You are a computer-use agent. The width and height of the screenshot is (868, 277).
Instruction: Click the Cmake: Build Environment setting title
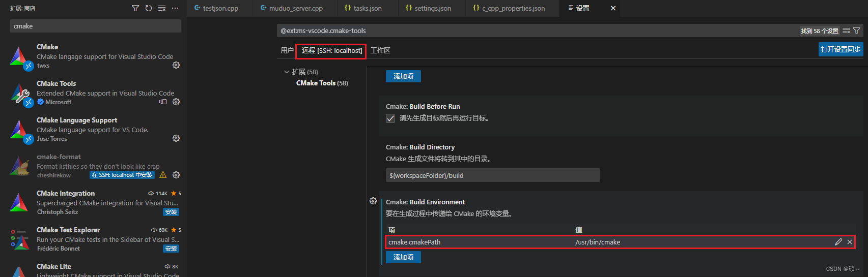tap(425, 202)
